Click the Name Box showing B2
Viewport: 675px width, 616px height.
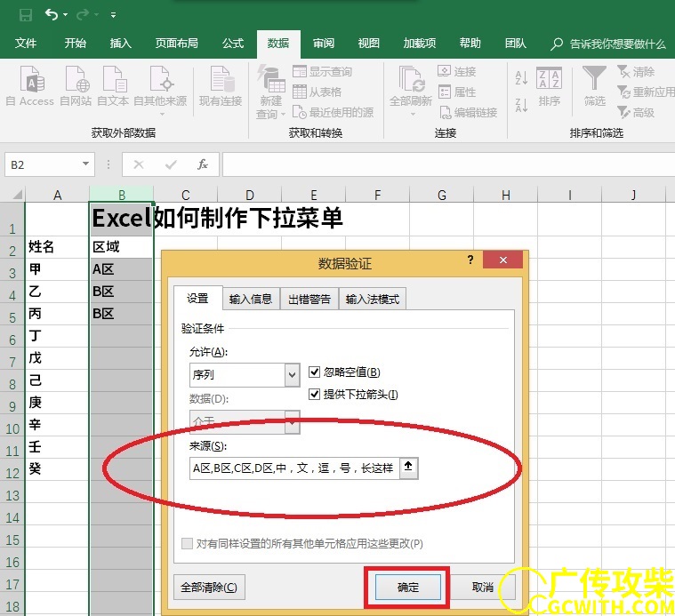pyautogui.click(x=43, y=164)
